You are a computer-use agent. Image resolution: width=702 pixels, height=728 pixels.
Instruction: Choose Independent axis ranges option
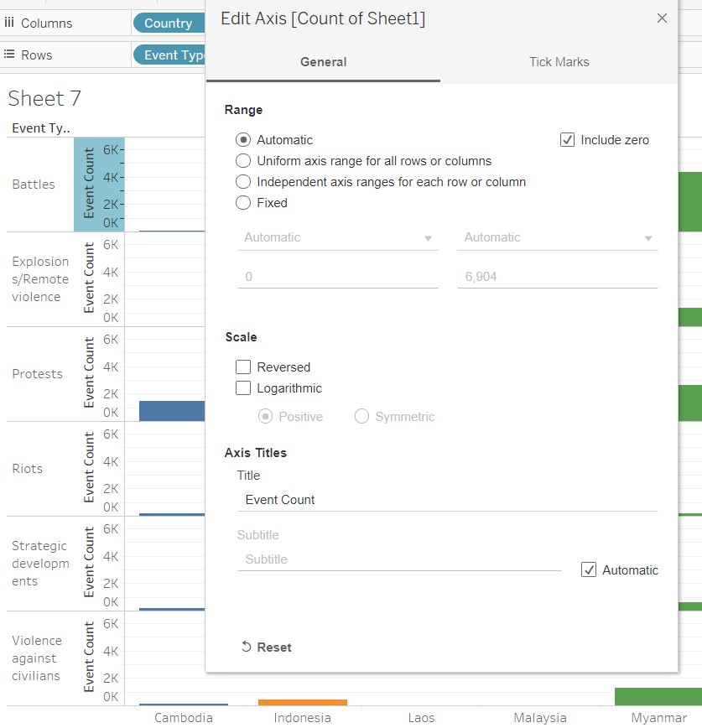243,182
